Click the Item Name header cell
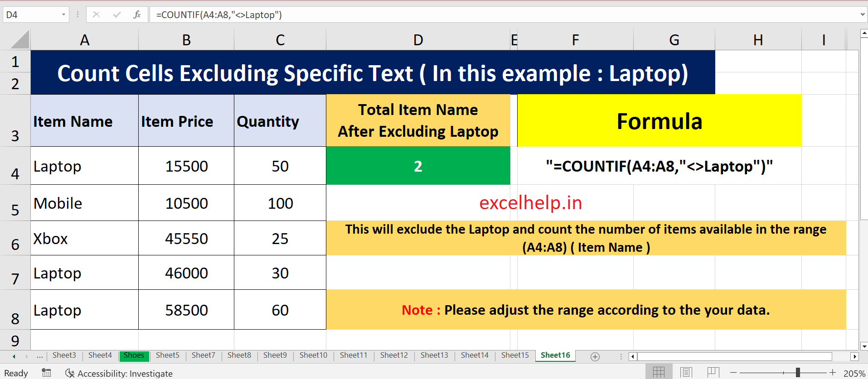This screenshot has width=868, height=379. (84, 120)
